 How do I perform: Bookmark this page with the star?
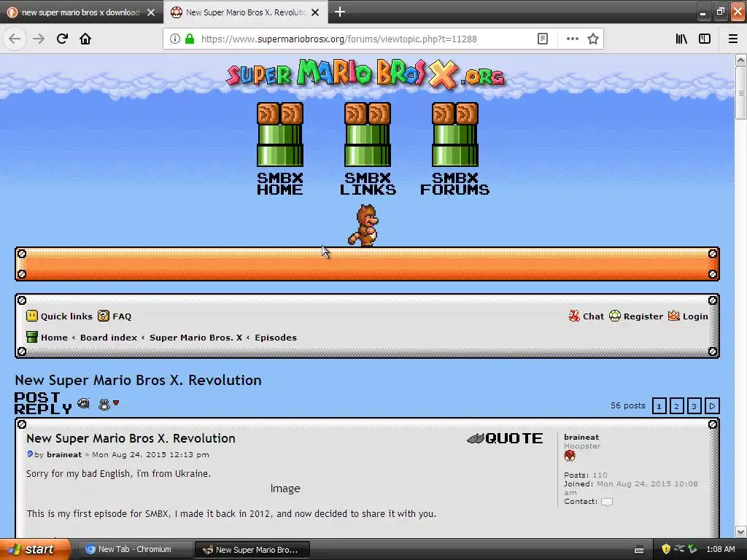[592, 39]
